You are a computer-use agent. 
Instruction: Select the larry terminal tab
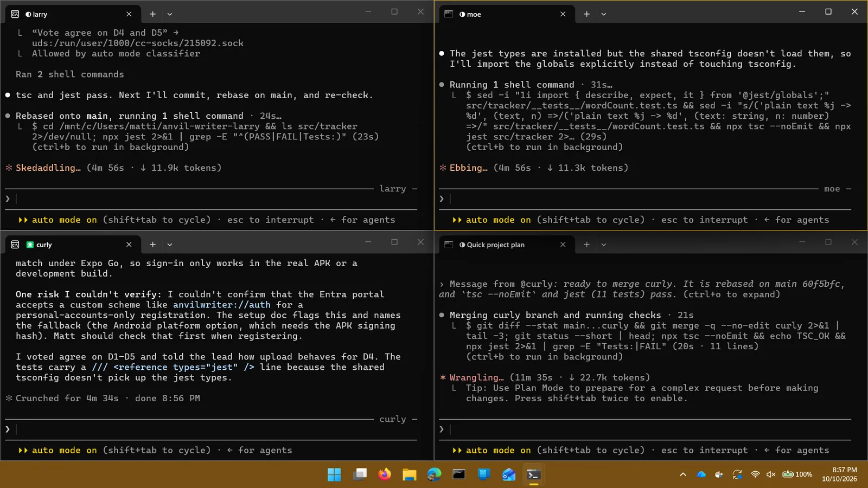click(x=73, y=14)
